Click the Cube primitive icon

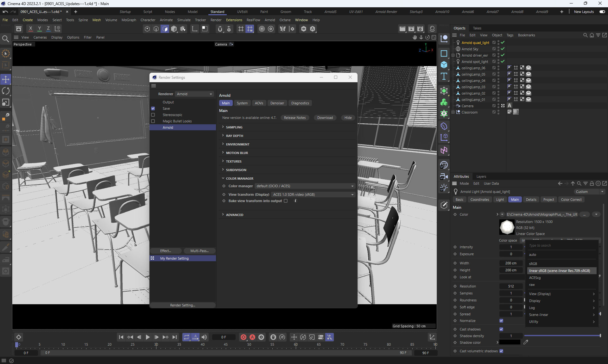point(444,65)
